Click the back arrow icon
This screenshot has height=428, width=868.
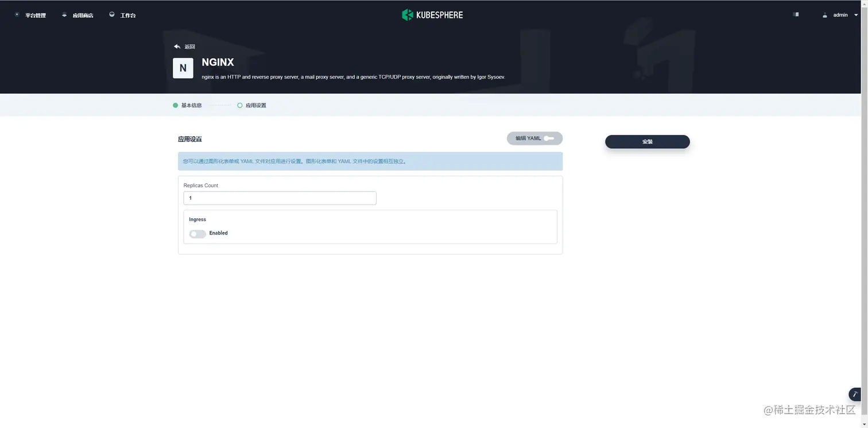tap(177, 47)
